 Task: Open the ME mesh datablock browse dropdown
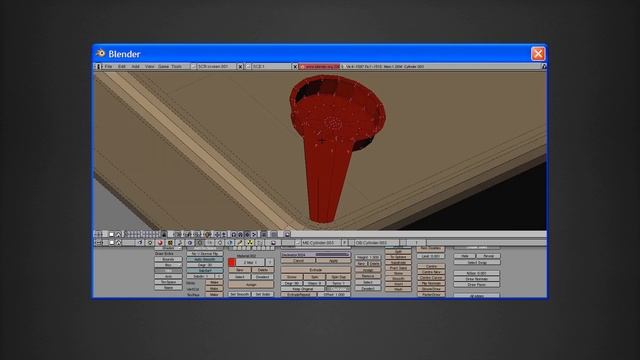(x=298, y=242)
